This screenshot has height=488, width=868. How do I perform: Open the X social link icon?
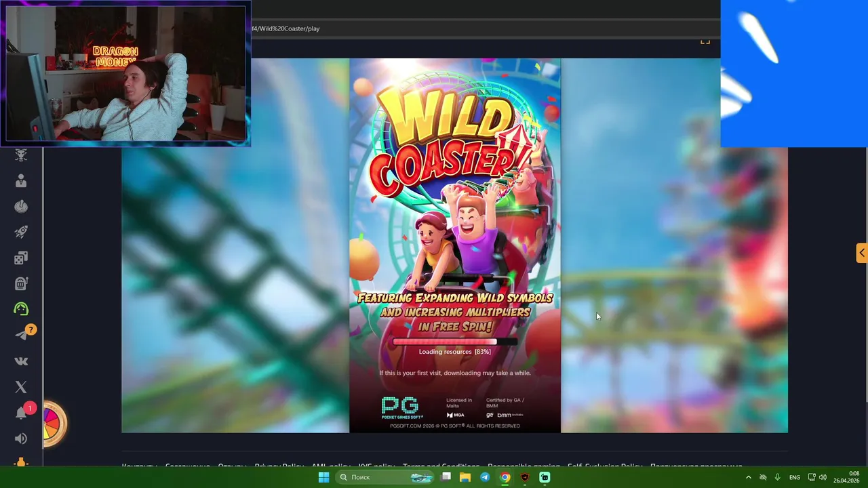[x=21, y=387]
